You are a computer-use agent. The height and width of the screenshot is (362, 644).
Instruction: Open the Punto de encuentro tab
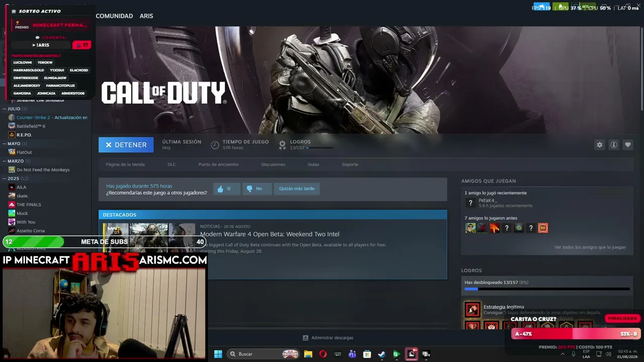(x=218, y=164)
